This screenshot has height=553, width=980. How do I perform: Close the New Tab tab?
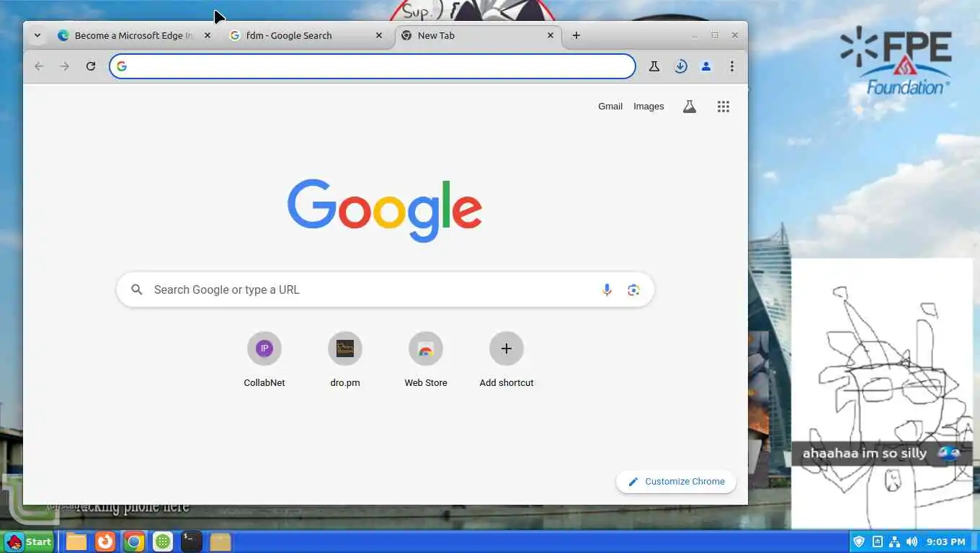[551, 35]
